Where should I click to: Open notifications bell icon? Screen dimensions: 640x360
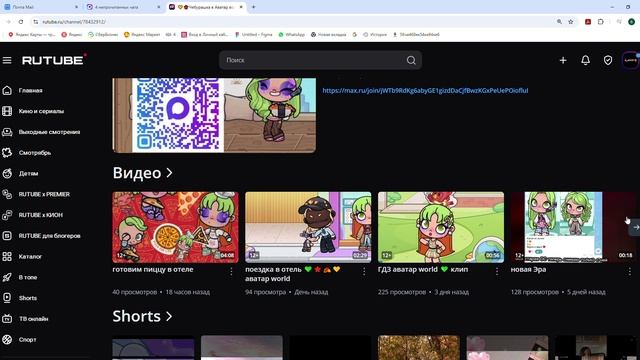point(585,60)
